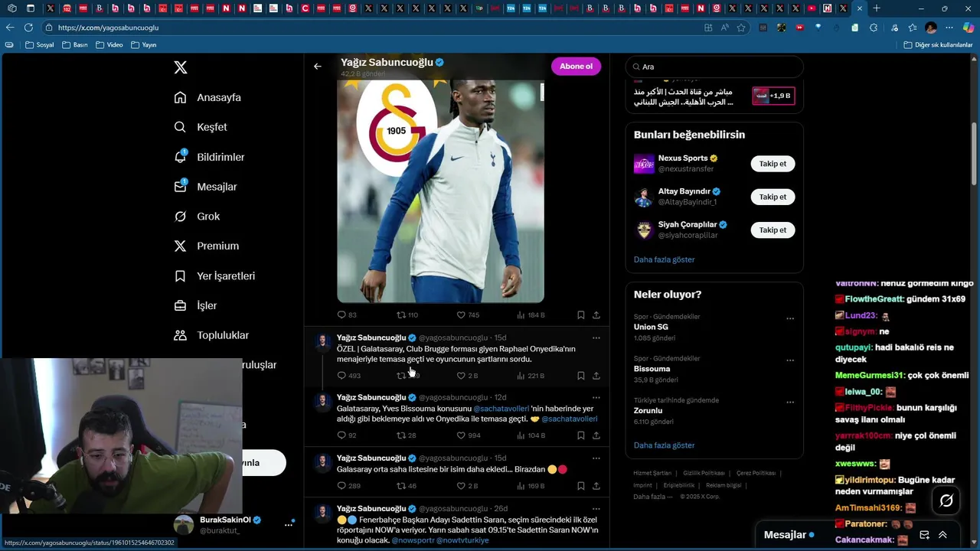Viewport: 980px width, 551px height.
Task: Follow Nexus Sports with Takip et
Action: point(773,164)
